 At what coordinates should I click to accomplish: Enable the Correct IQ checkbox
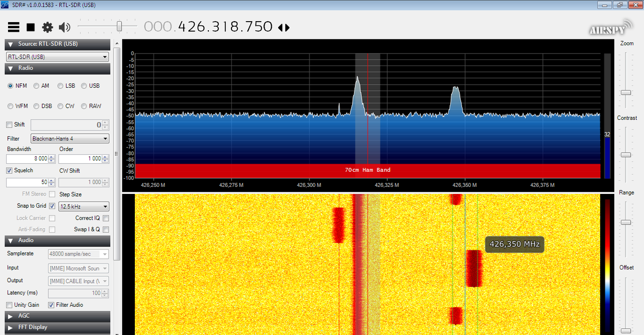(x=106, y=219)
